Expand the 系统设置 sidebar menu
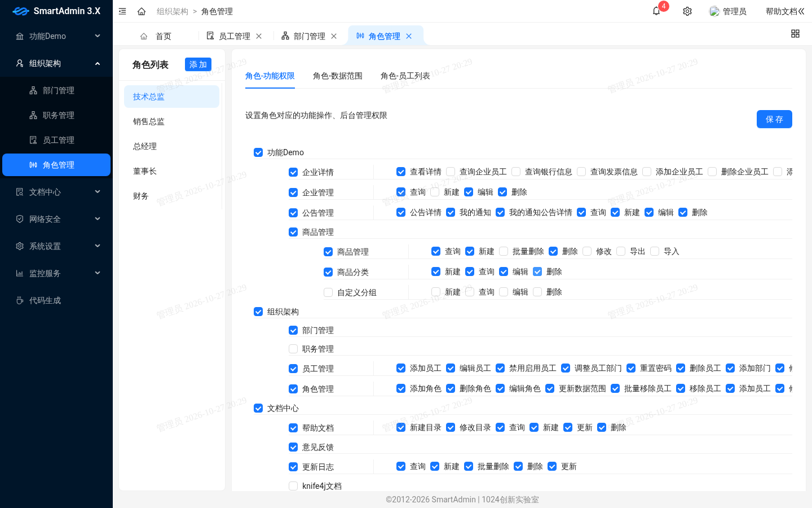 [x=98, y=246]
